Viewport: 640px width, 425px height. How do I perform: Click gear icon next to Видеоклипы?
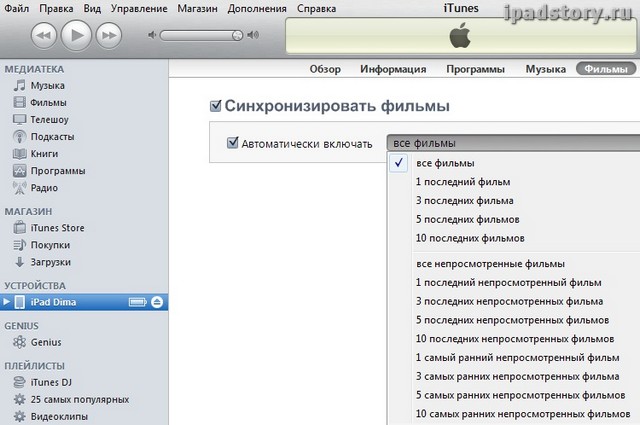[19, 416]
